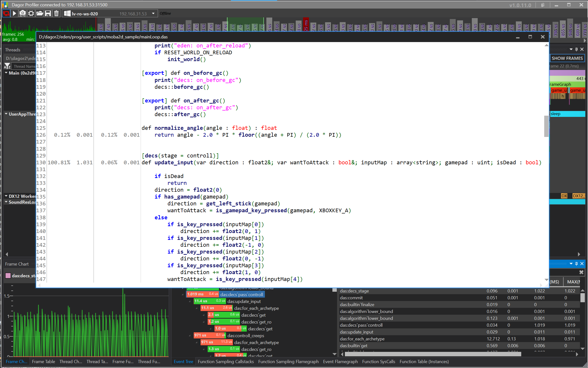The width and height of the screenshot is (588, 368).
Task: Click the save capture icon
Action: (48, 13)
